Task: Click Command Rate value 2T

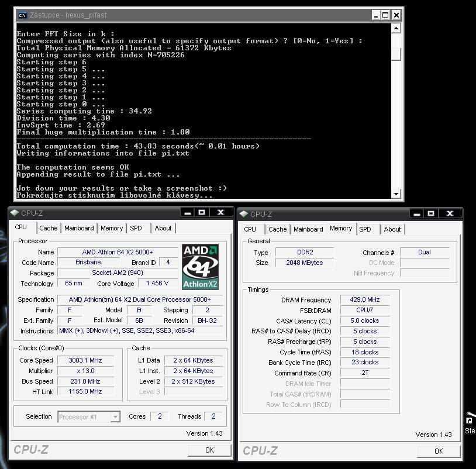Action: click(365, 373)
